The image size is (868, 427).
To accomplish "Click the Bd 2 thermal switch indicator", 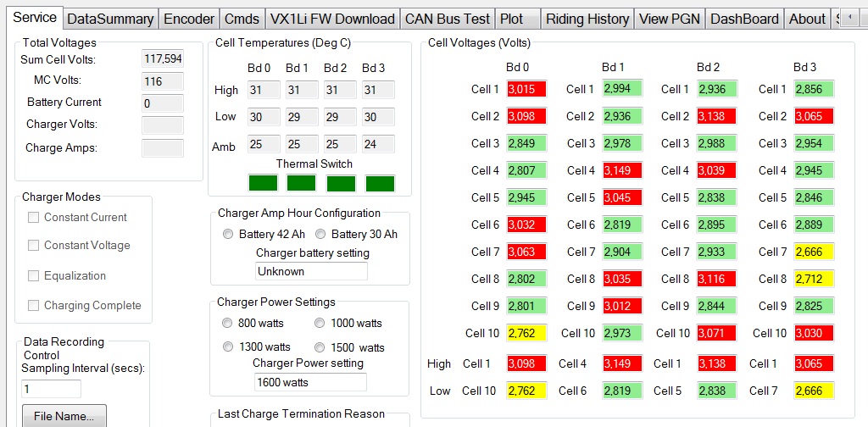I will (x=341, y=183).
